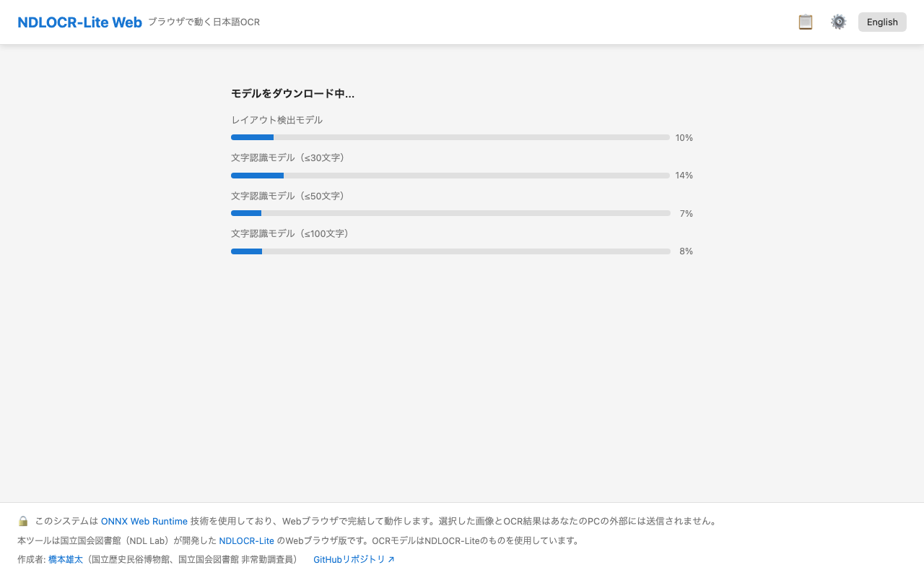The height and width of the screenshot is (578, 924).
Task: Switch interface language to English
Action: [x=881, y=22]
